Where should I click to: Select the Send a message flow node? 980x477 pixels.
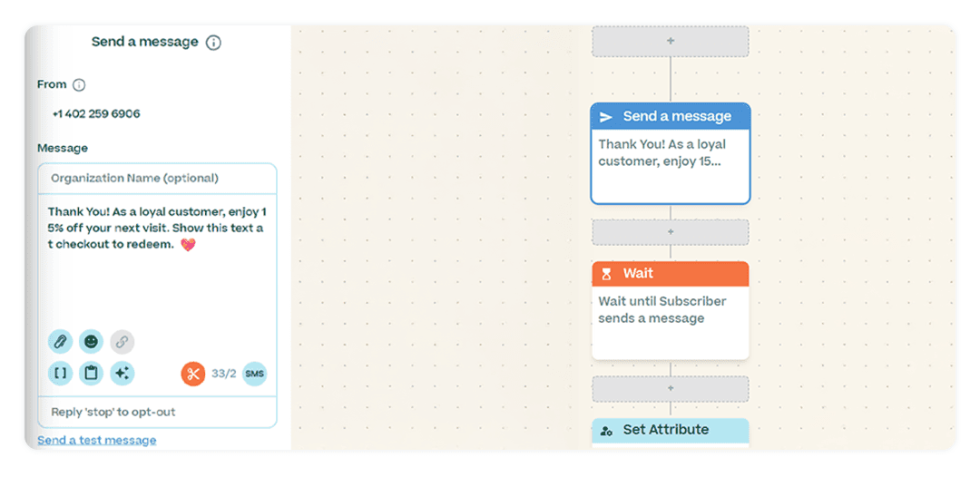click(x=670, y=153)
